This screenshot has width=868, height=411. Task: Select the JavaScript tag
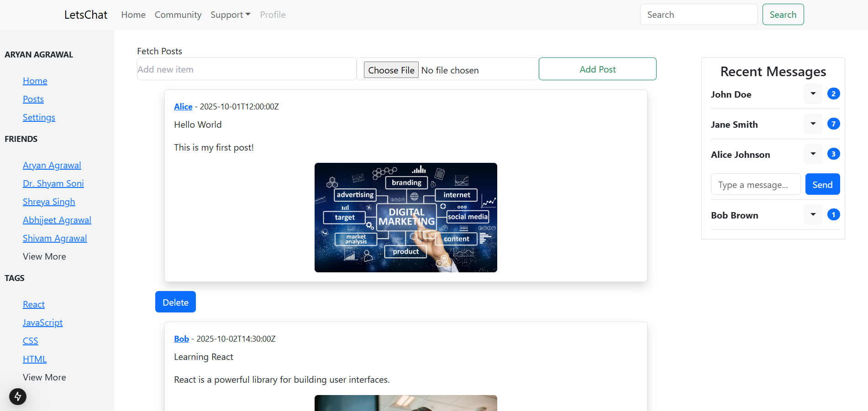pos(42,323)
